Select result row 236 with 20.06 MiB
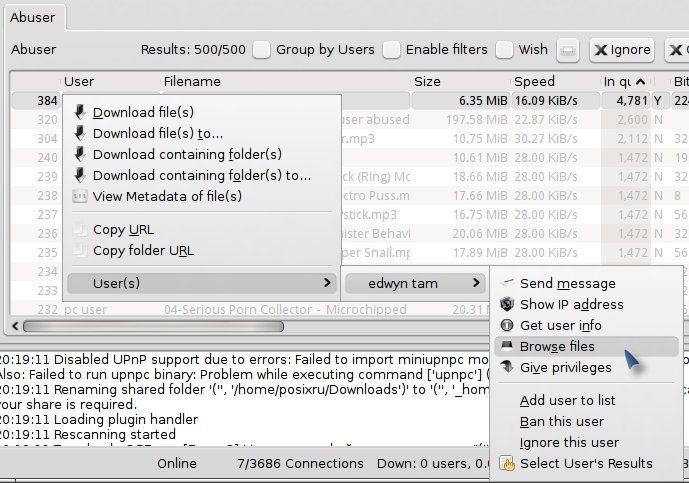This screenshot has height=483, width=689. [x=349, y=234]
